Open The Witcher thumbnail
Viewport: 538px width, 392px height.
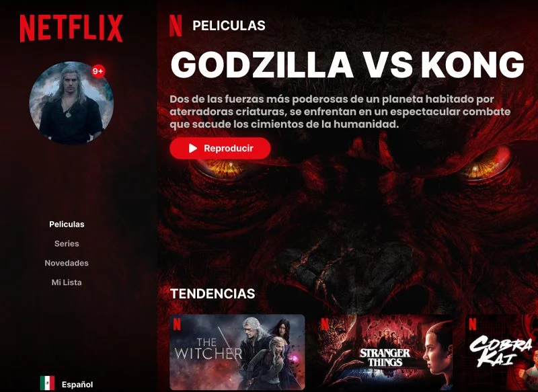237,352
